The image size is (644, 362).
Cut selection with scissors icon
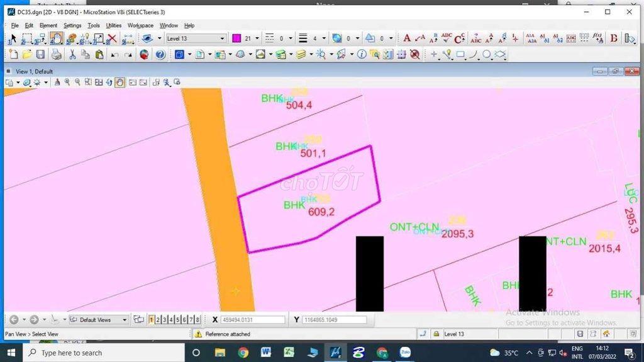click(72, 54)
